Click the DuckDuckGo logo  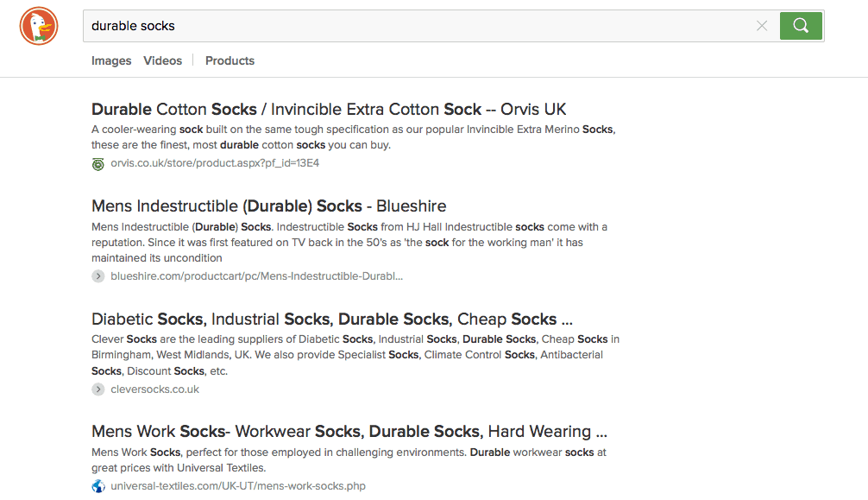(x=39, y=26)
